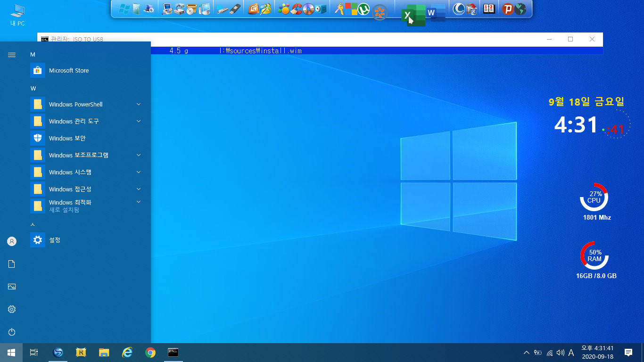Toggle the IME input mode A indicator
Image resolution: width=644 pixels, height=362 pixels.
[x=571, y=352]
